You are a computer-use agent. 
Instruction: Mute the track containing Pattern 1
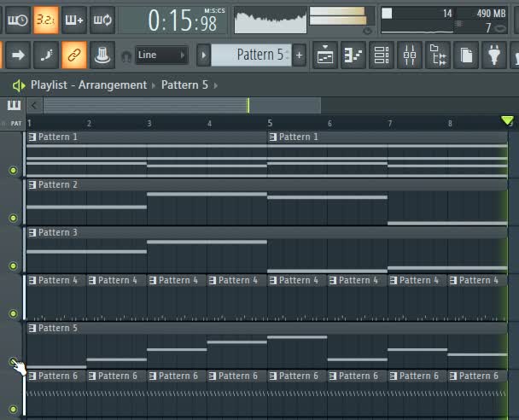tap(13, 170)
